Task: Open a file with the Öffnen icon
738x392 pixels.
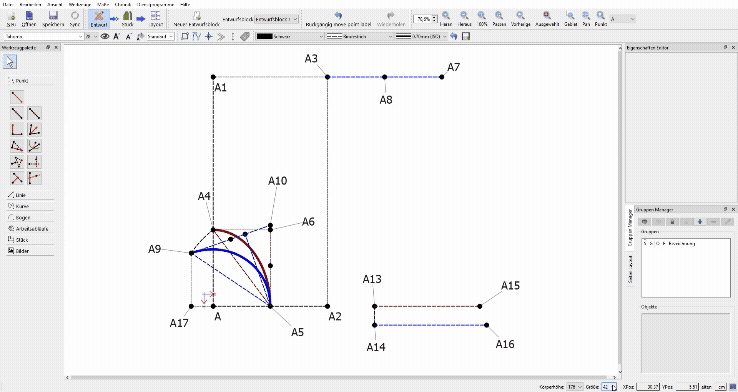Action: tap(29, 18)
